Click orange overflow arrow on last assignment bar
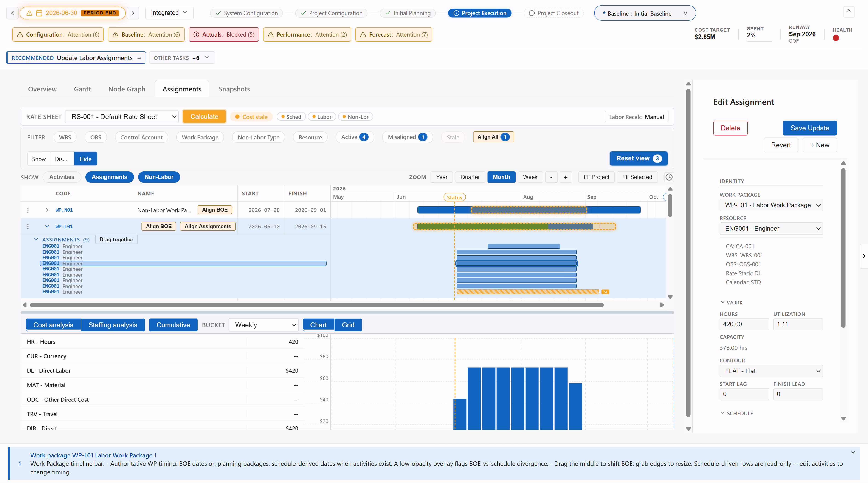 606,292
